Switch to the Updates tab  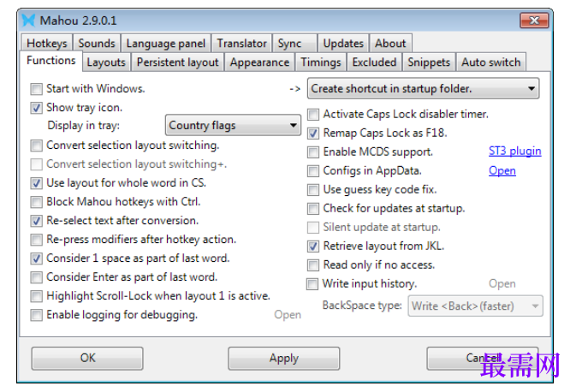pos(343,44)
